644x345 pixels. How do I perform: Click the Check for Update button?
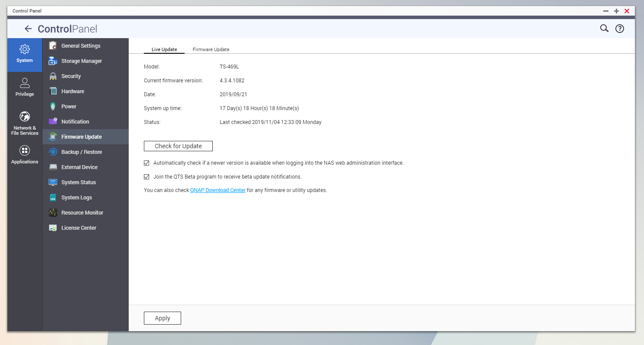tap(178, 146)
